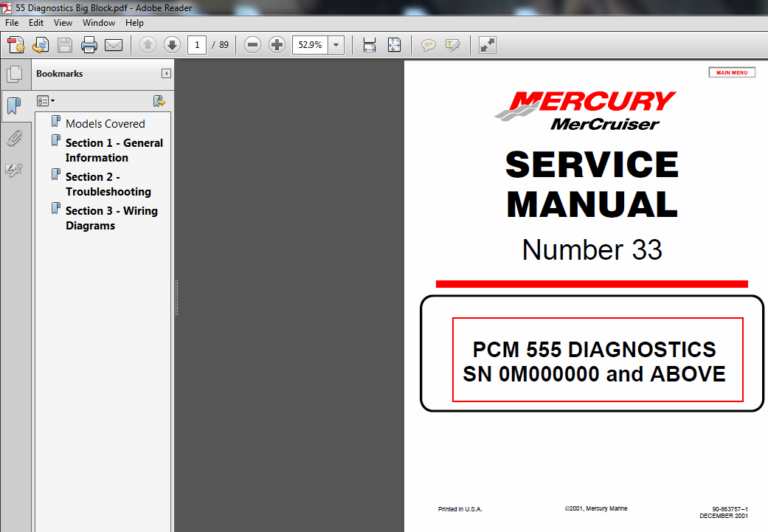
Task: Select the Highlight text tool
Action: (x=453, y=46)
